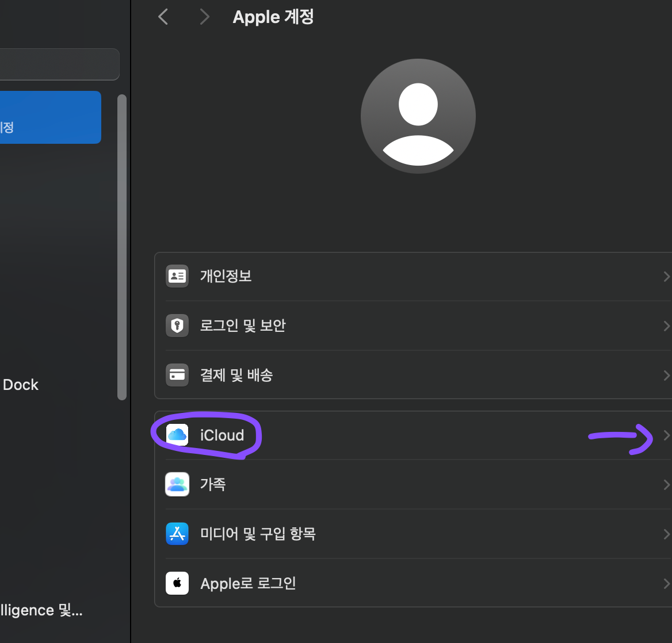Expand the 로그인 및 보안 row chevron
The image size is (672, 643).
[x=666, y=326]
